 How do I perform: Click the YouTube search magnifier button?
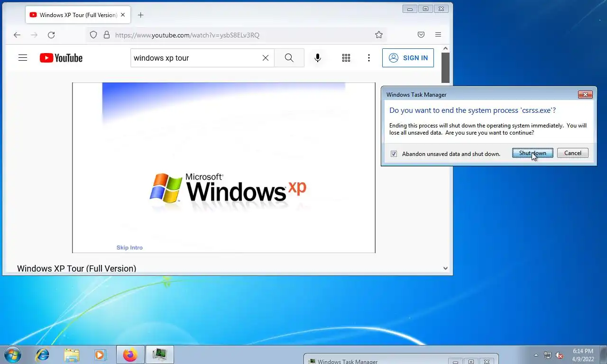coord(289,58)
